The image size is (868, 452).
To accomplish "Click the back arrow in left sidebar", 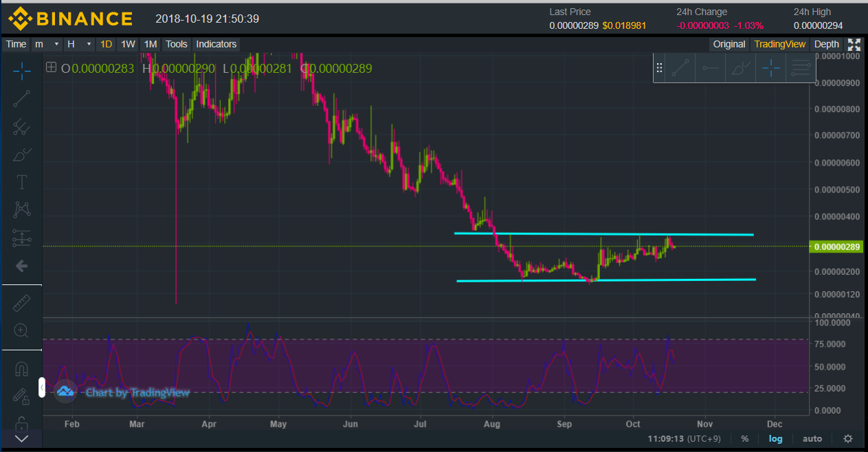I will pos(21,266).
